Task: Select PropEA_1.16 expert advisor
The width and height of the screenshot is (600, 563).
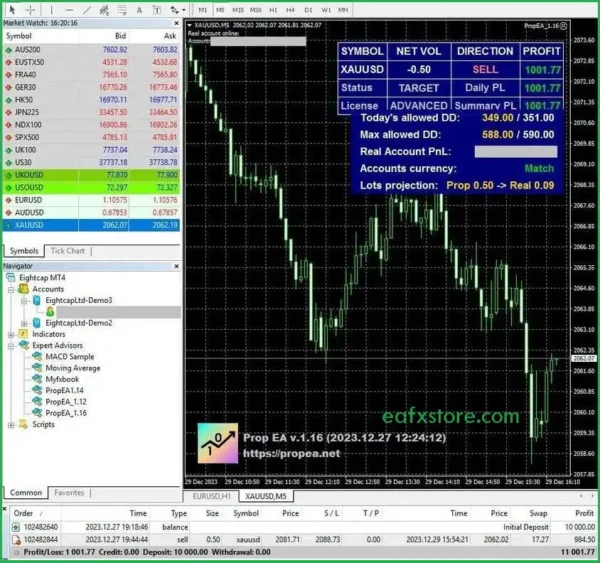Action: (x=65, y=412)
